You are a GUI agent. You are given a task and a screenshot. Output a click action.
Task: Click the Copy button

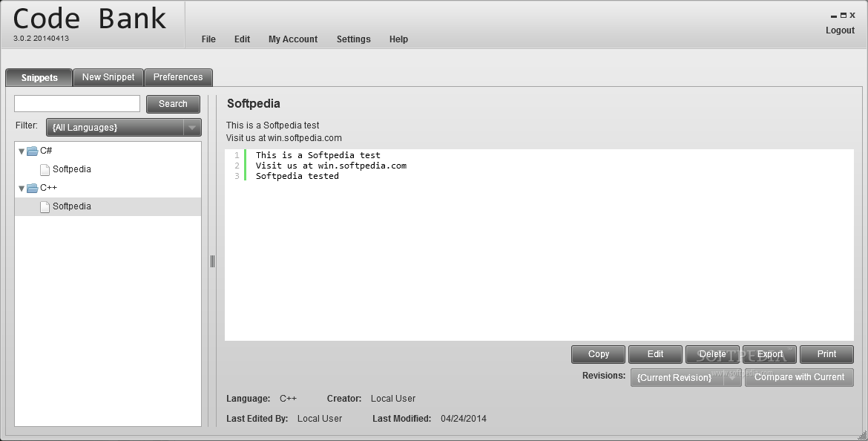(x=599, y=354)
